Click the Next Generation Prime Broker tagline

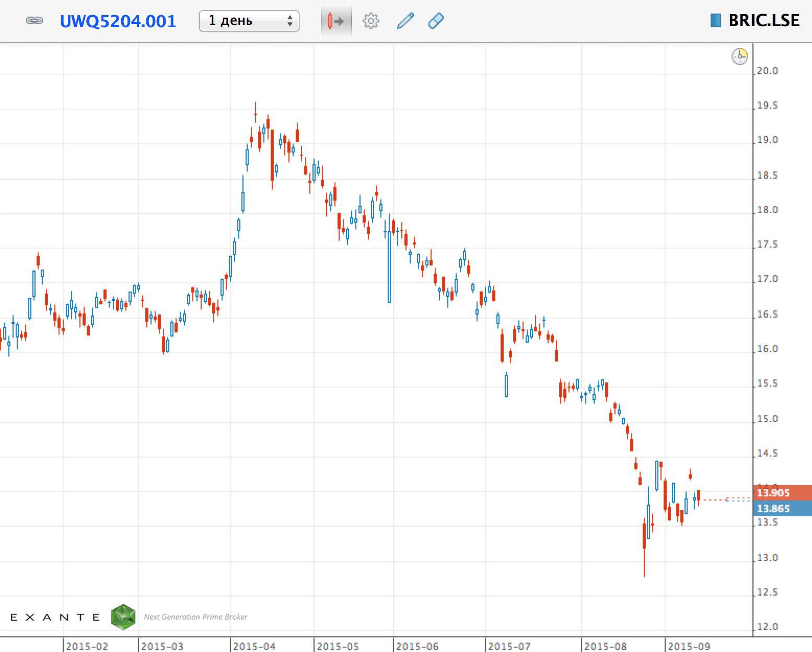(x=195, y=617)
